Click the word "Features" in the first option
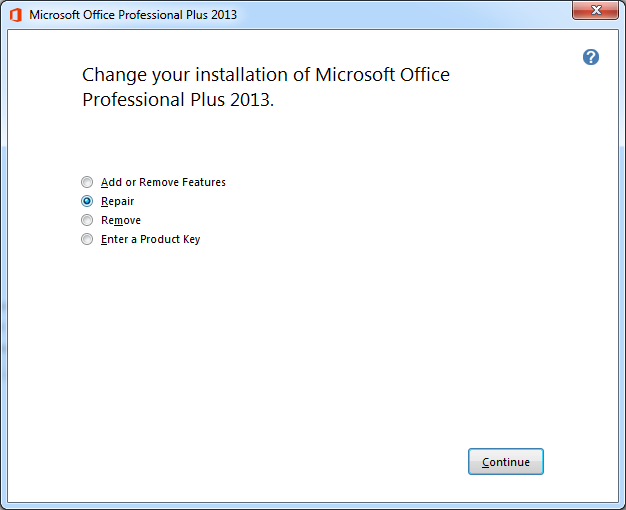Screen dimensions: 626x510 coord(204,182)
